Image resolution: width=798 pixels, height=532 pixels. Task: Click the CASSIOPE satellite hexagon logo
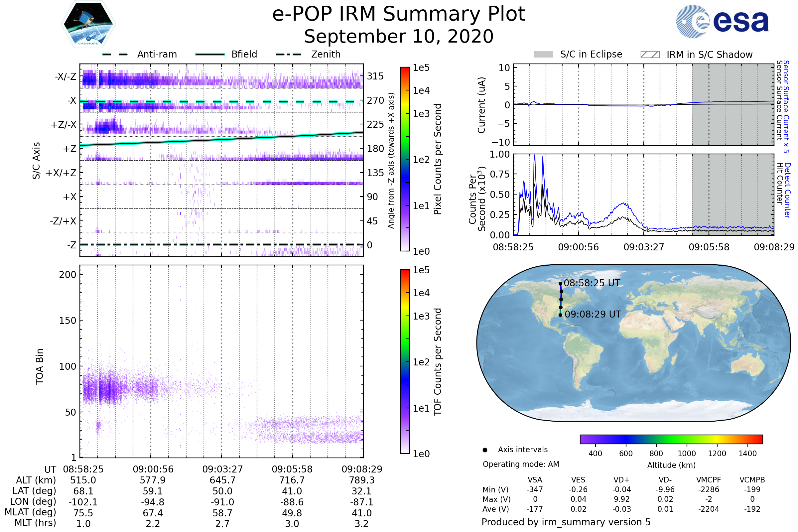[88, 24]
